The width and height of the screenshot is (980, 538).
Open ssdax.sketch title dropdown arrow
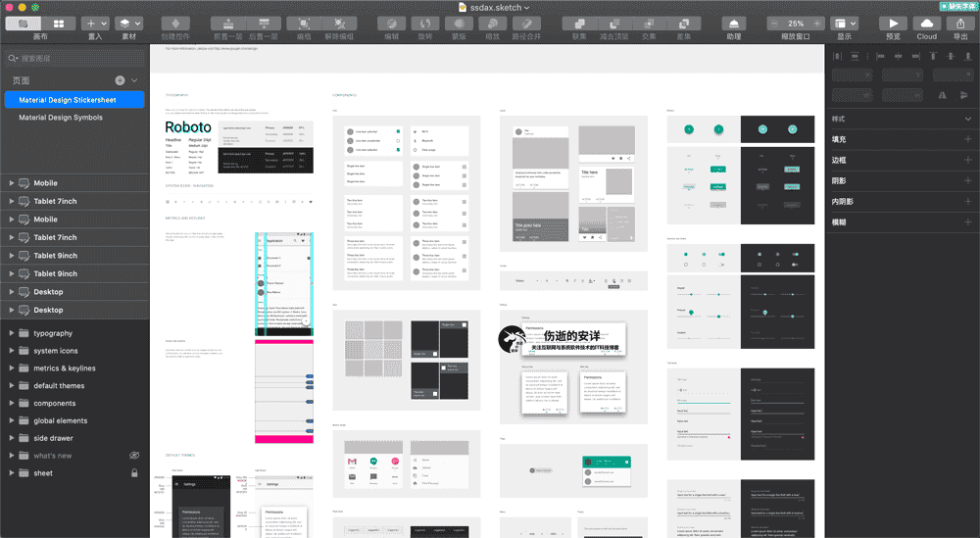click(x=527, y=8)
